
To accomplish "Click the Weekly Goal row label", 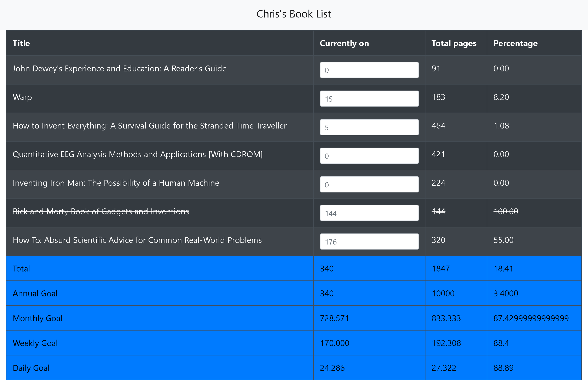I will [35, 343].
